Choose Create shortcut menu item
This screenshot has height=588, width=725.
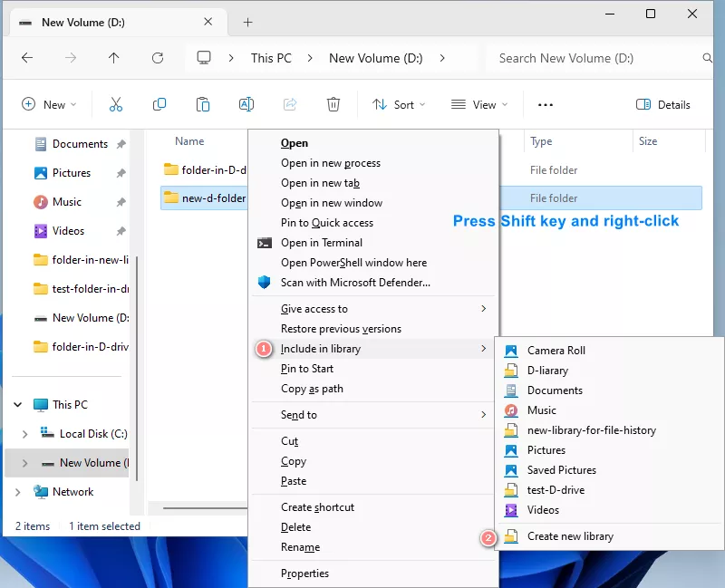click(x=373, y=507)
